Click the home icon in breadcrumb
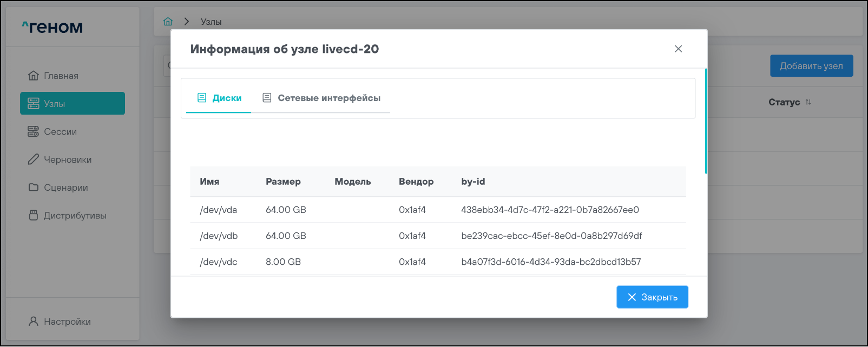 click(168, 22)
